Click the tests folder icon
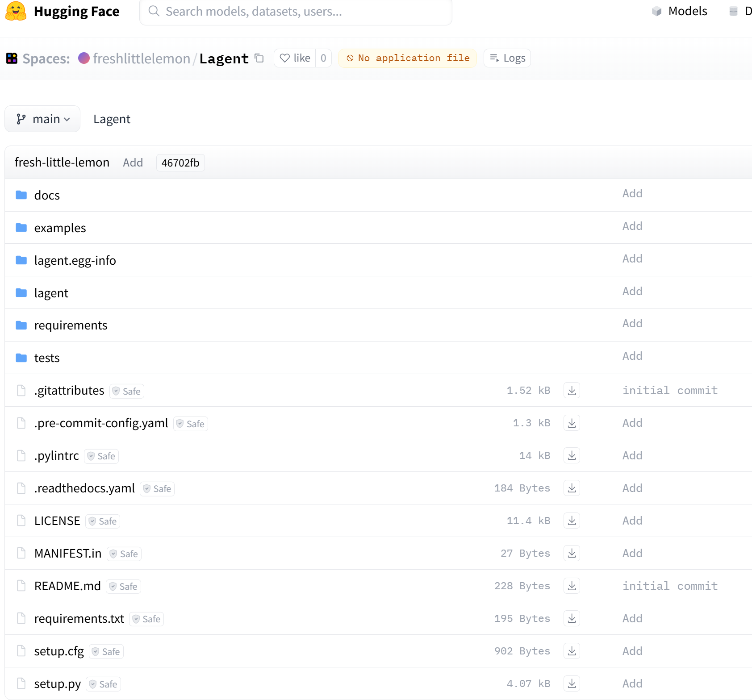This screenshot has height=700, width=752. click(21, 358)
